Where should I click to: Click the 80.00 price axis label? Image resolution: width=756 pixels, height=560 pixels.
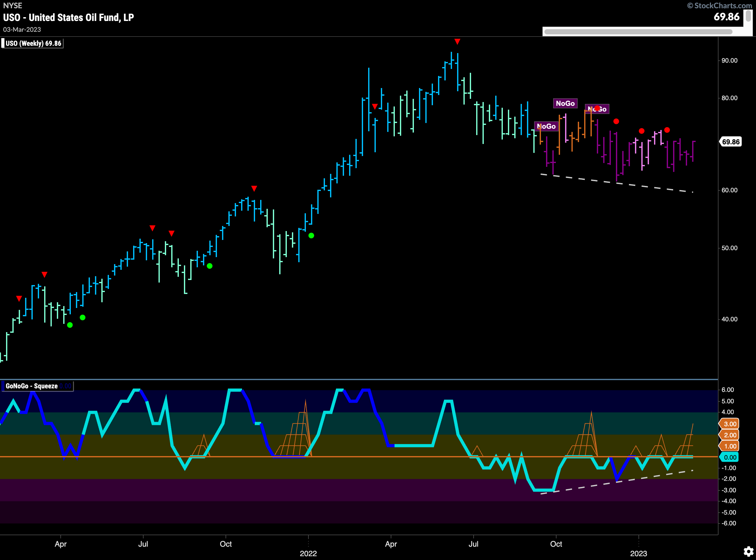coord(729,98)
